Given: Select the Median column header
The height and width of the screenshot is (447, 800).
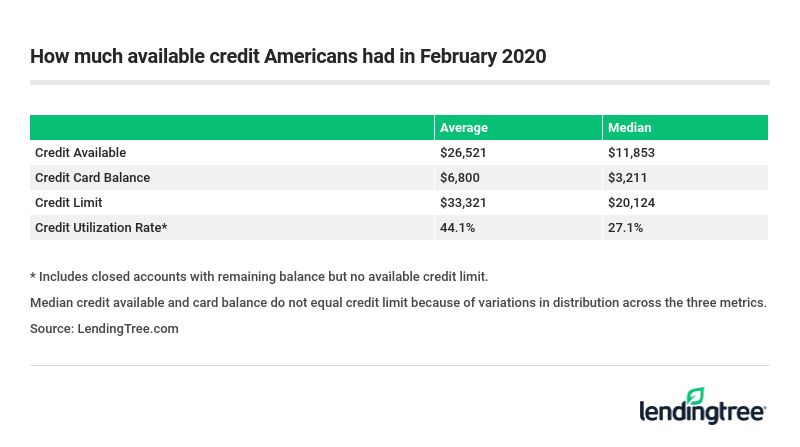Looking at the screenshot, I should coord(630,128).
